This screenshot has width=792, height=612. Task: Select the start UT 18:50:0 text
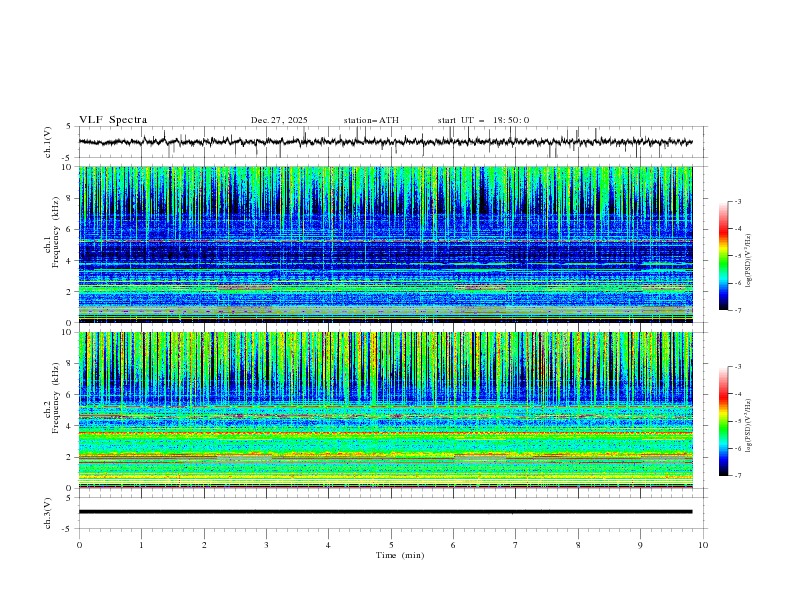point(483,120)
